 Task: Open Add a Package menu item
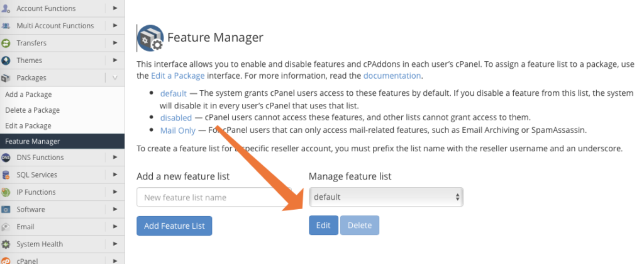[x=28, y=95]
